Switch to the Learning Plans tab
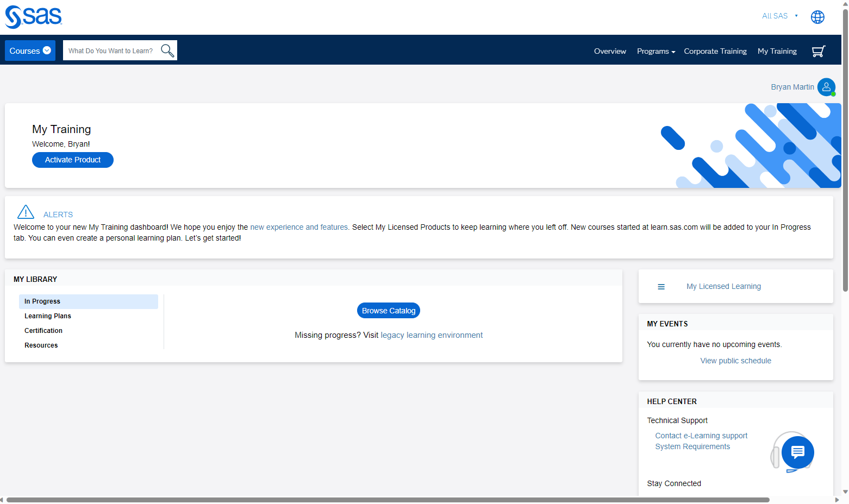 pos(48,316)
